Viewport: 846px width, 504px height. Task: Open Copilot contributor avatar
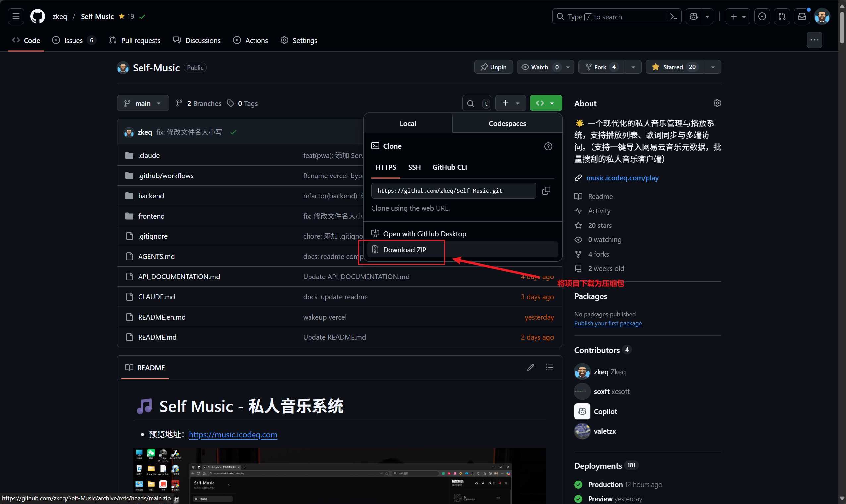point(582,411)
